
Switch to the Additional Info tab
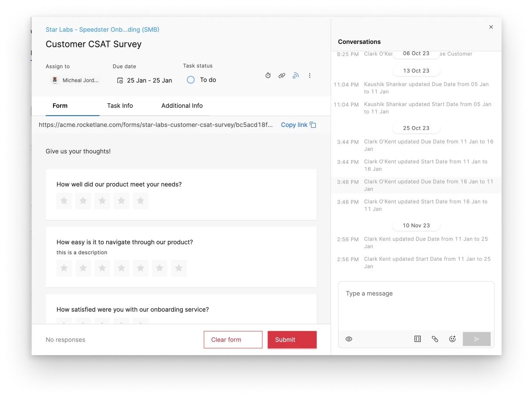(x=182, y=106)
